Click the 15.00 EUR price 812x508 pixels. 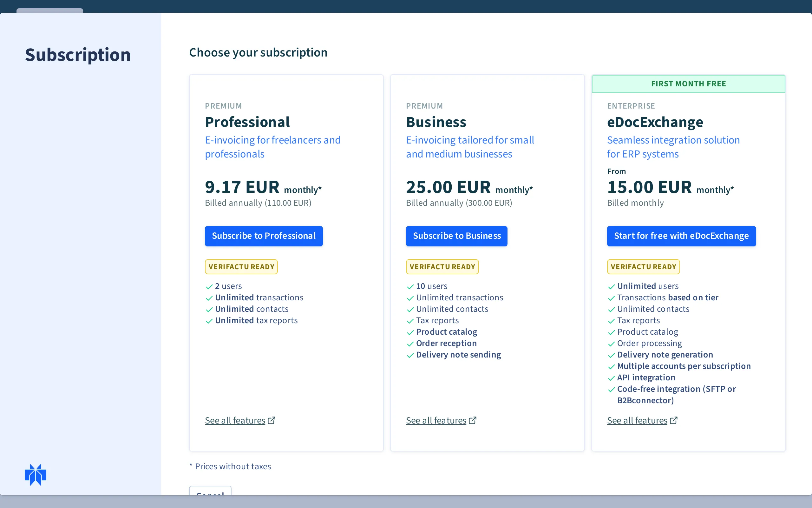tap(649, 187)
